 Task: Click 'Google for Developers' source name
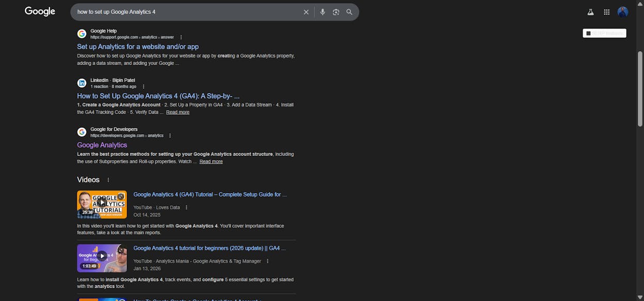click(x=114, y=130)
